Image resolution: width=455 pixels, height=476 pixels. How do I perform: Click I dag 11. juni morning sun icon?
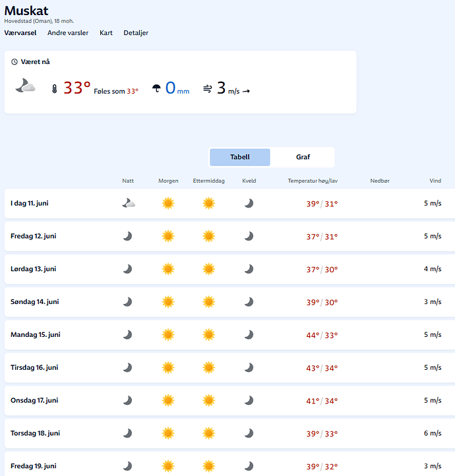coord(168,203)
